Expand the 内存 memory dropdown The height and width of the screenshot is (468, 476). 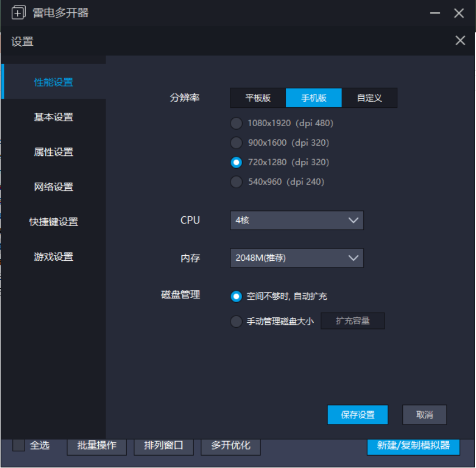[x=296, y=258]
